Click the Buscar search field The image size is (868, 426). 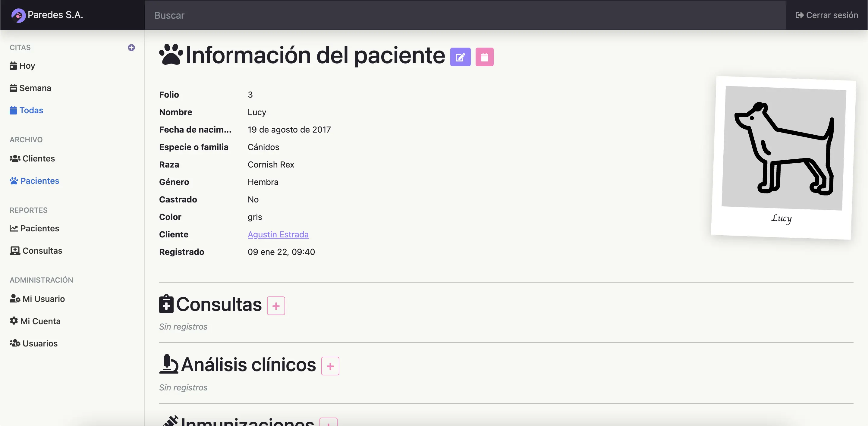point(465,15)
